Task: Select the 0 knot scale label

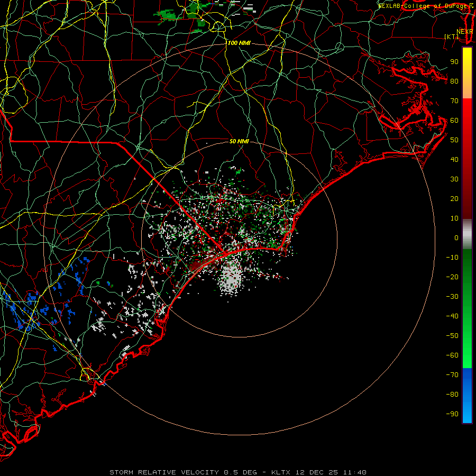Action: 456,238
